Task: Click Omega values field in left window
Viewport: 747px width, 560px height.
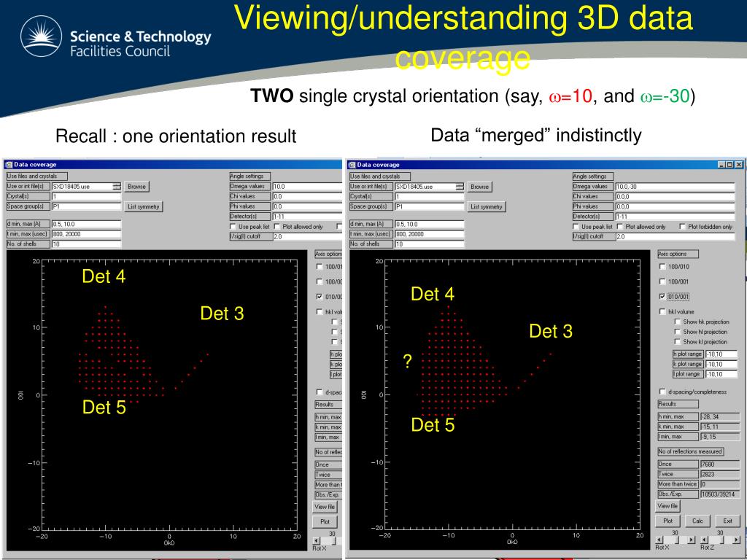Action: [307, 187]
